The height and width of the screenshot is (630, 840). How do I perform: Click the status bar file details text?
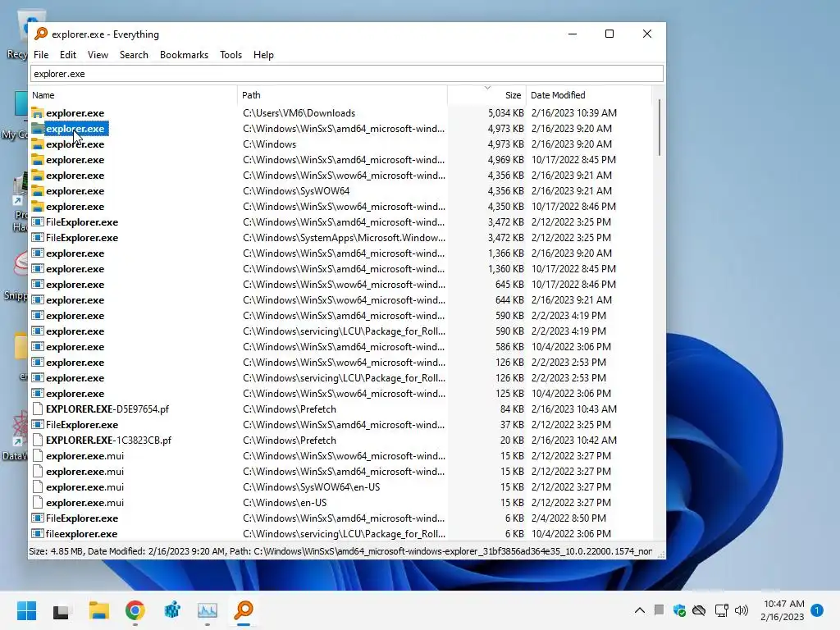(x=340, y=551)
